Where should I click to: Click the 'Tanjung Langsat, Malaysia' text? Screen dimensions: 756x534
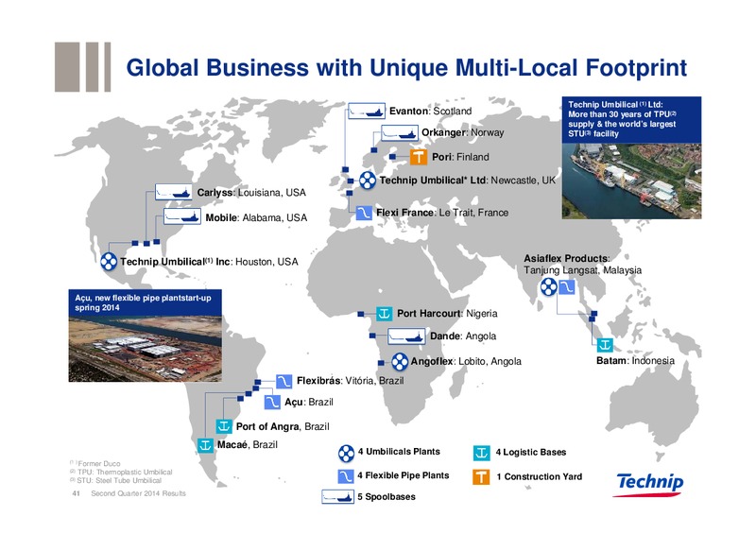click(582, 270)
